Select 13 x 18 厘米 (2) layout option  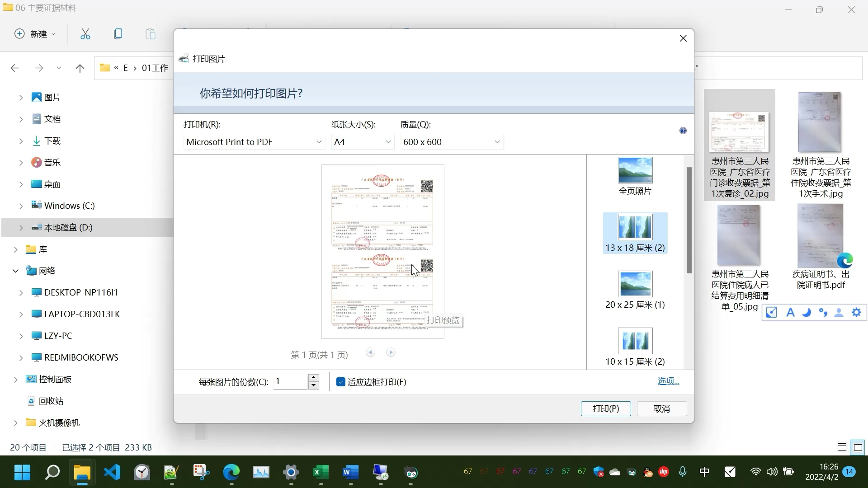pyautogui.click(x=636, y=233)
